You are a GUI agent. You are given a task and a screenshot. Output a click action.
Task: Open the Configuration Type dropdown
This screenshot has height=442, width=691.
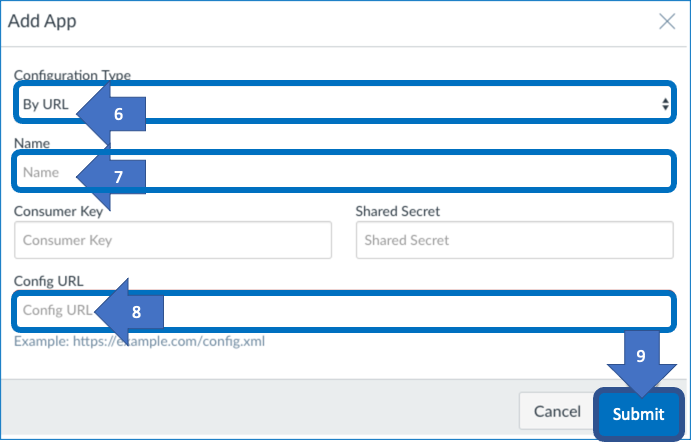(x=344, y=103)
